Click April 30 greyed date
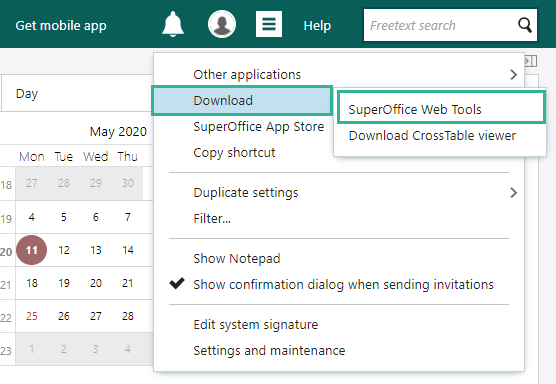556x384 pixels. 128,183
